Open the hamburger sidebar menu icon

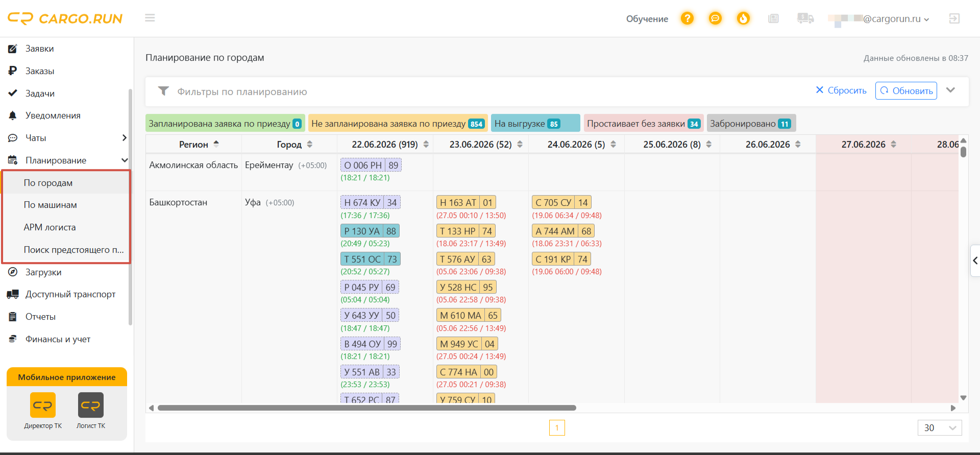click(x=150, y=18)
